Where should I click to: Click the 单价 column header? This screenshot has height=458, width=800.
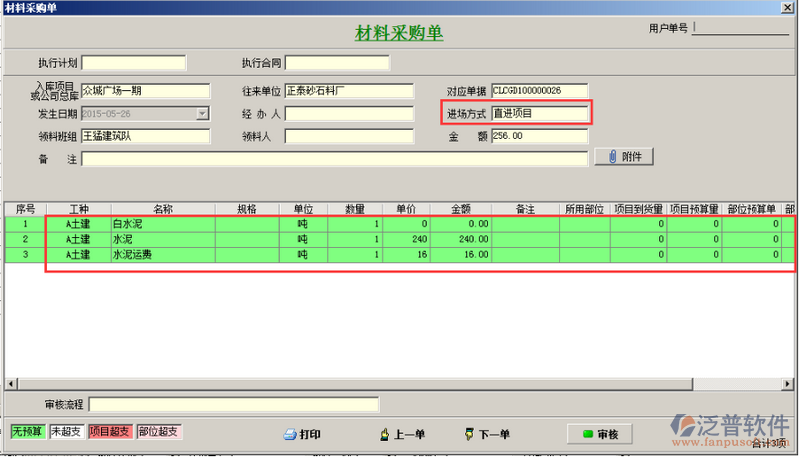(406, 209)
